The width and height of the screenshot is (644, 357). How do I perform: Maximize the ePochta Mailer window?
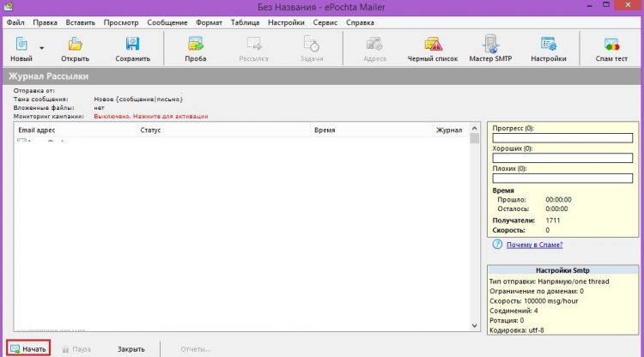coord(606,5)
